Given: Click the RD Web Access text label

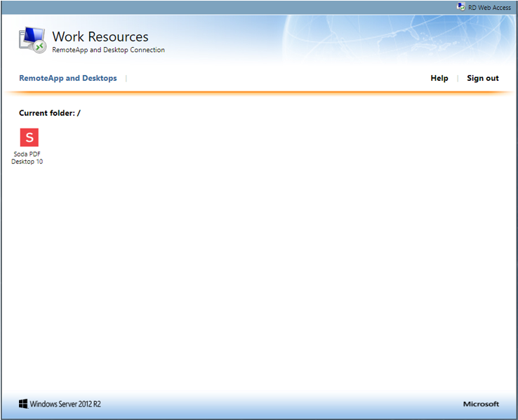Looking at the screenshot, I should 489,7.
